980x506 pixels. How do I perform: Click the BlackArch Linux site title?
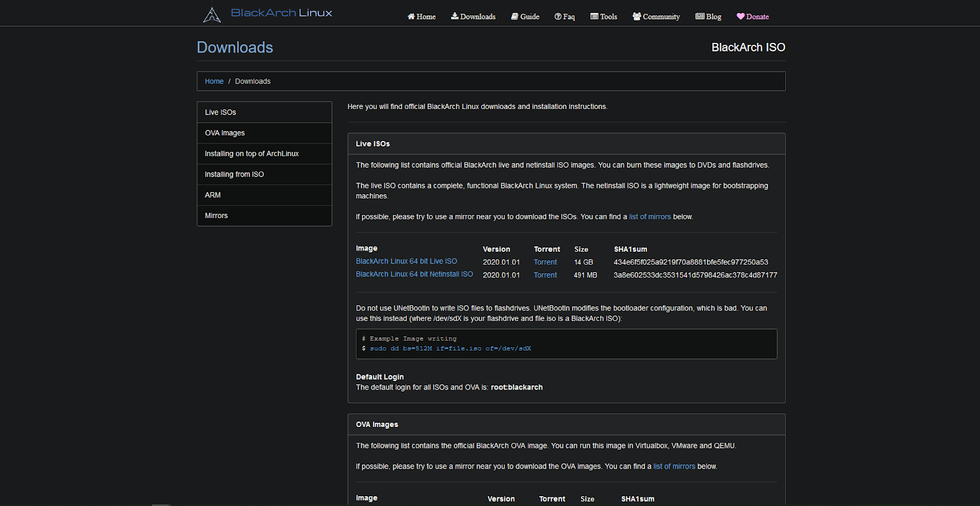coord(281,13)
